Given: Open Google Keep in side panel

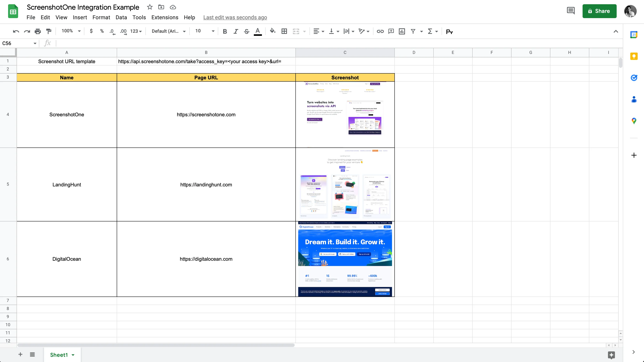Looking at the screenshot, I should pos(634,56).
